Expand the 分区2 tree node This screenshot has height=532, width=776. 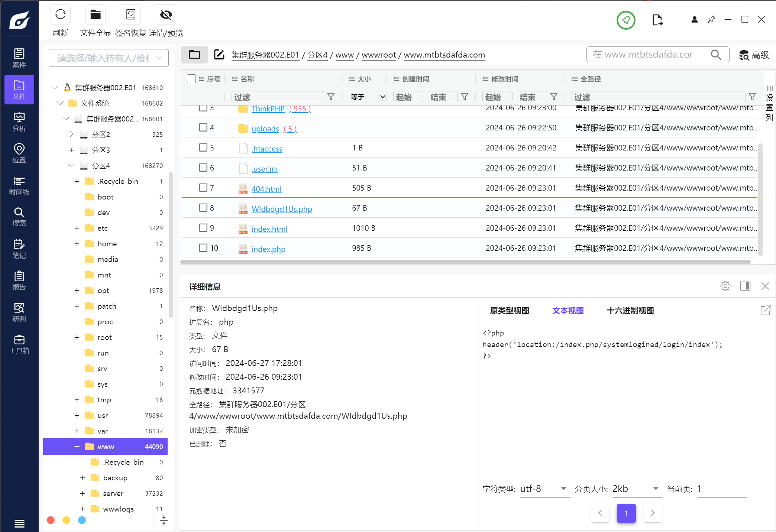point(71,134)
